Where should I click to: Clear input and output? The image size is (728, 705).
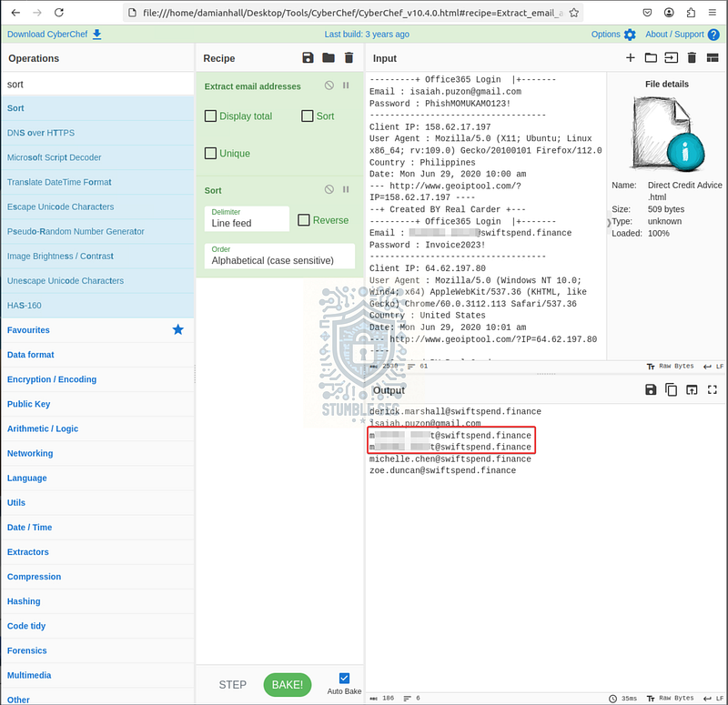(x=692, y=57)
